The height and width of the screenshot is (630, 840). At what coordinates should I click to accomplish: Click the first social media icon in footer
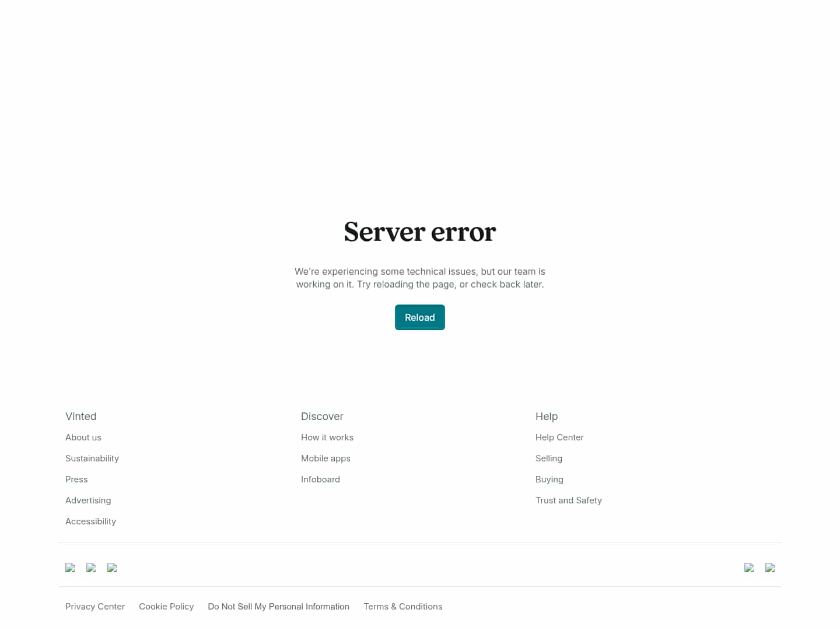click(x=71, y=568)
